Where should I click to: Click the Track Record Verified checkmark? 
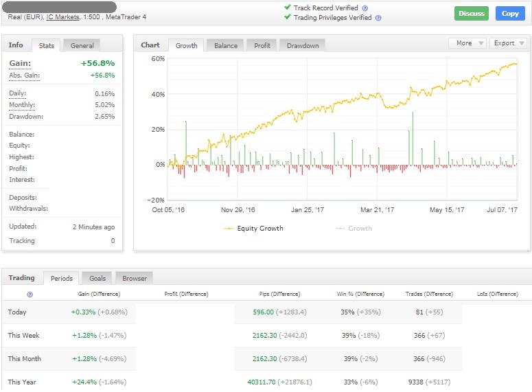tap(288, 7)
